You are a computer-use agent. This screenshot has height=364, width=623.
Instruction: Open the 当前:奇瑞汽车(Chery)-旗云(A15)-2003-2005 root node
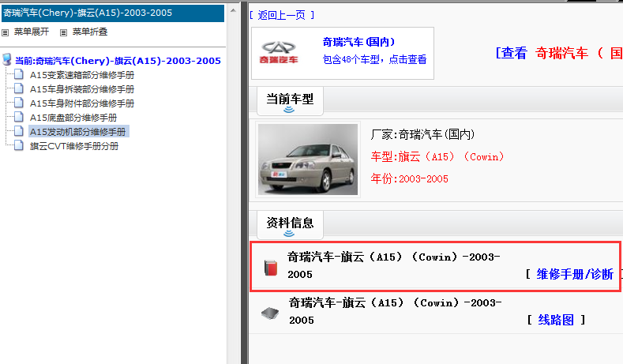[x=118, y=61]
